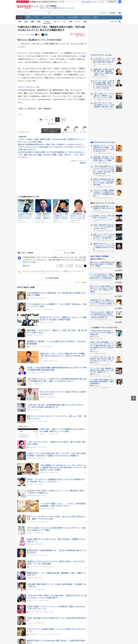The height and width of the screenshot is (644, 138).
Task: Select current page 3 button
Action: [57, 119]
